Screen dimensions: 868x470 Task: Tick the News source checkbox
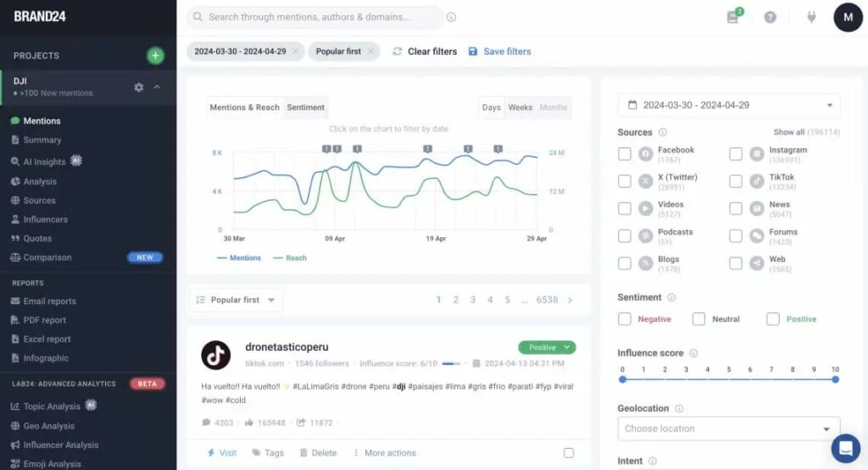coord(736,208)
